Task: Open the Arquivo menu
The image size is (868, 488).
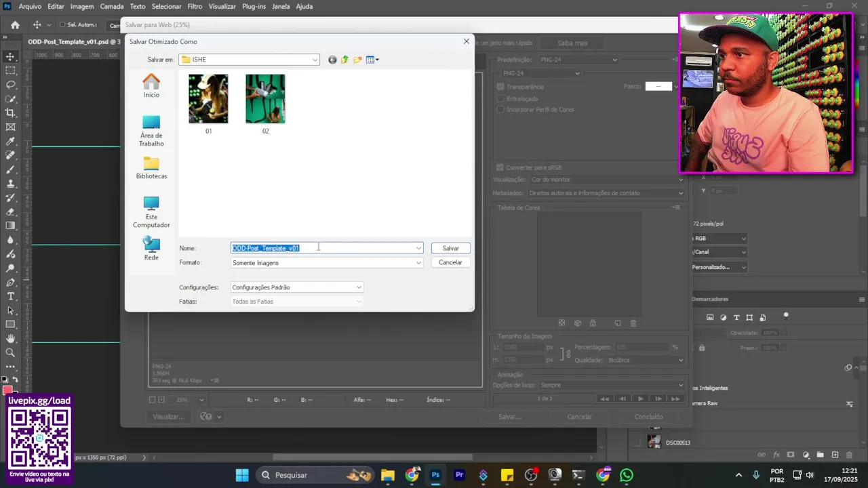Action: 30,6
